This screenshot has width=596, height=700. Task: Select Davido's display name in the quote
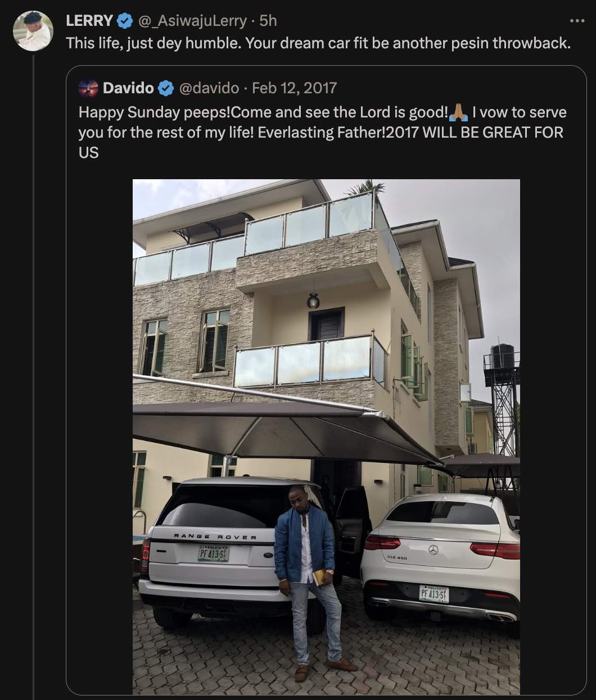(129, 88)
